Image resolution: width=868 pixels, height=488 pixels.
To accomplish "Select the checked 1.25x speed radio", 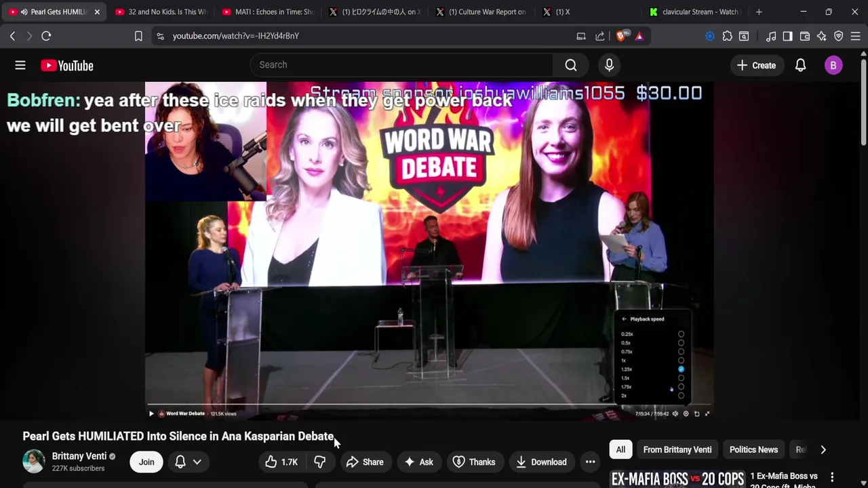I will [x=681, y=369].
